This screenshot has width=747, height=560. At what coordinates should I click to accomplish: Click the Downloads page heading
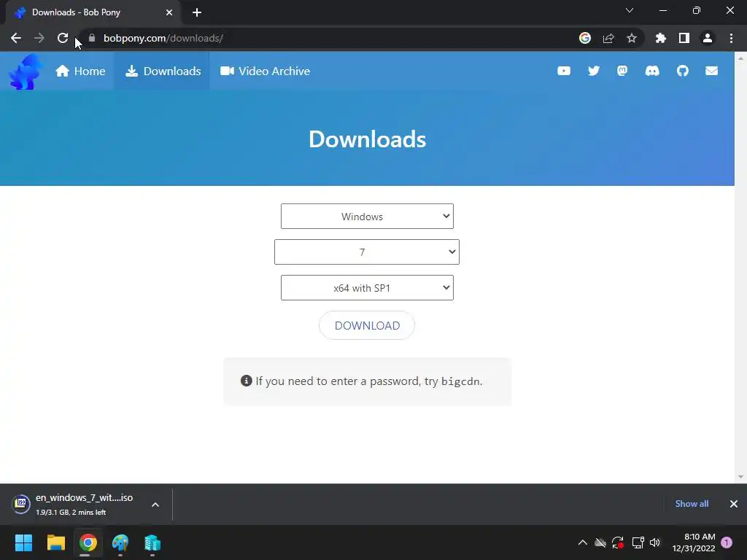point(367,139)
